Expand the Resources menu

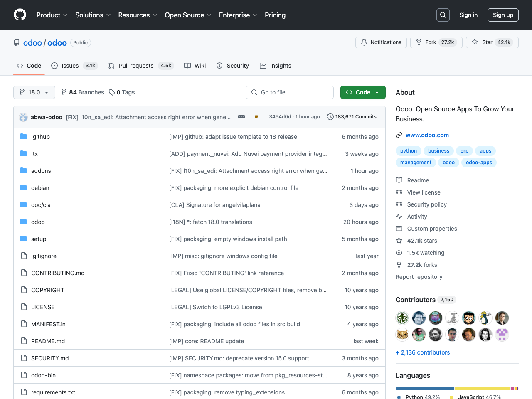[138, 15]
